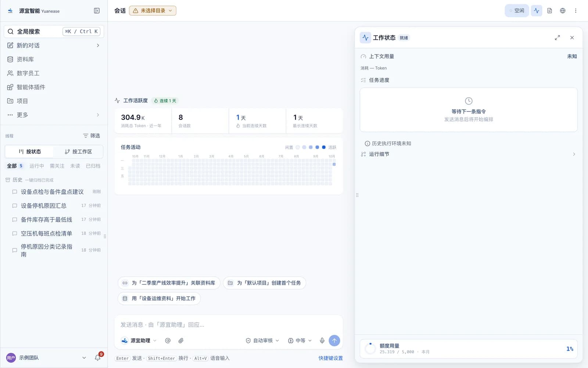588x368 pixels.
Task: Click suggestion 为「默认项目」创建首个任务
Action: pos(265,283)
